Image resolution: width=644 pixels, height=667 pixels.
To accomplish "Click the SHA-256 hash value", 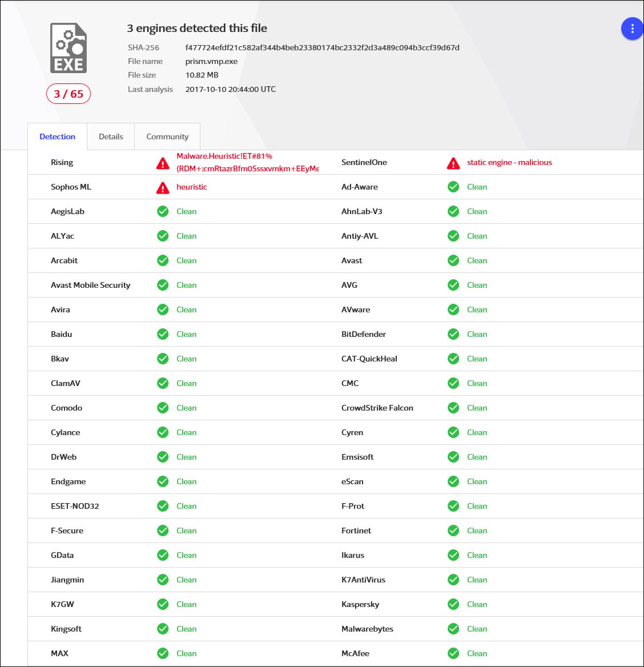I will (322, 48).
